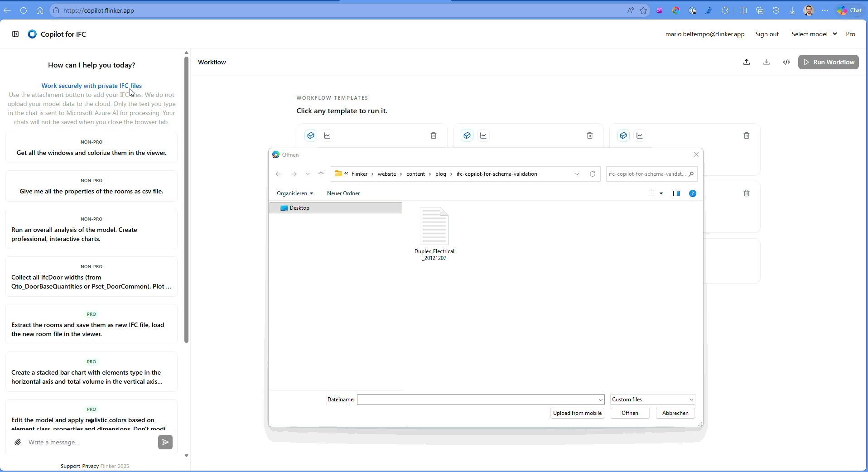Click the send message arrow button

[165, 442]
